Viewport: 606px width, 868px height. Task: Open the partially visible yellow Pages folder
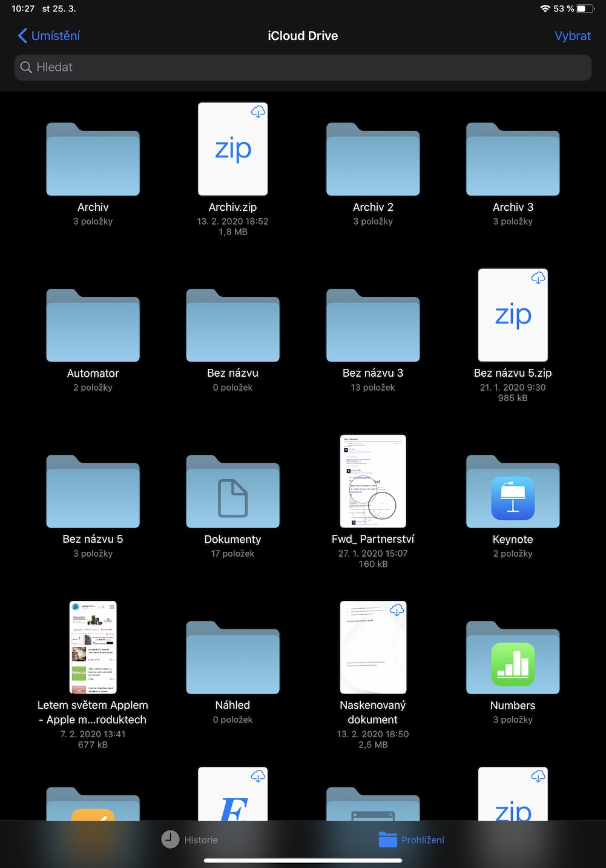(x=93, y=804)
